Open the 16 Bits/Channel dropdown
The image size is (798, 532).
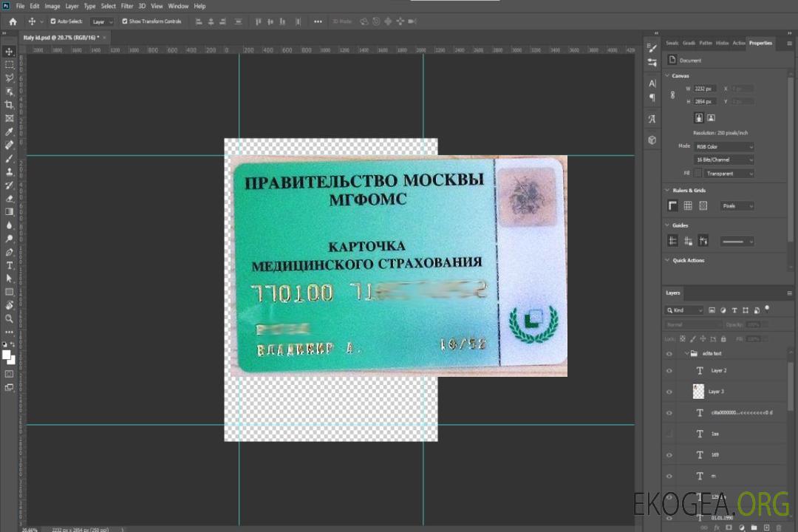click(x=723, y=160)
